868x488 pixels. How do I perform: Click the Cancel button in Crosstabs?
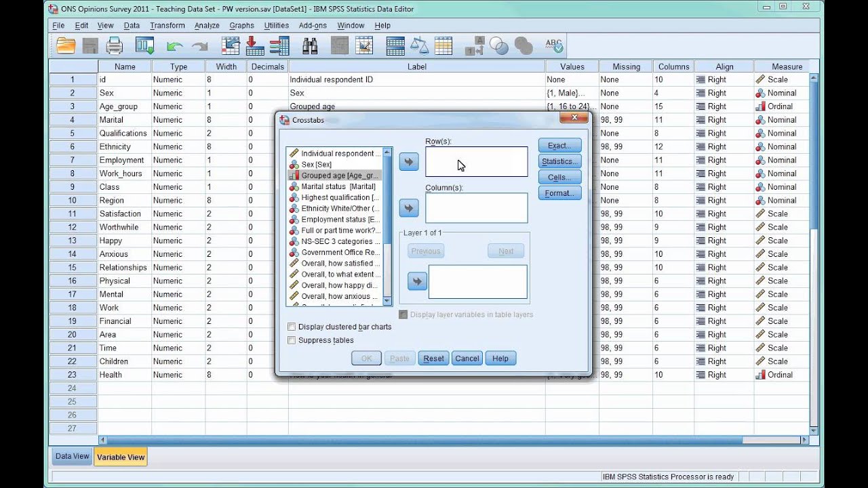coord(467,359)
